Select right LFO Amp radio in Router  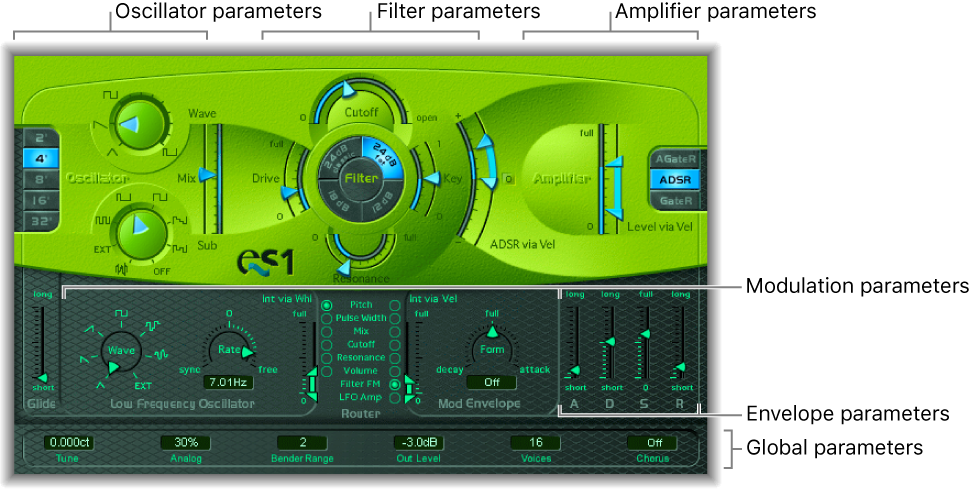(395, 397)
